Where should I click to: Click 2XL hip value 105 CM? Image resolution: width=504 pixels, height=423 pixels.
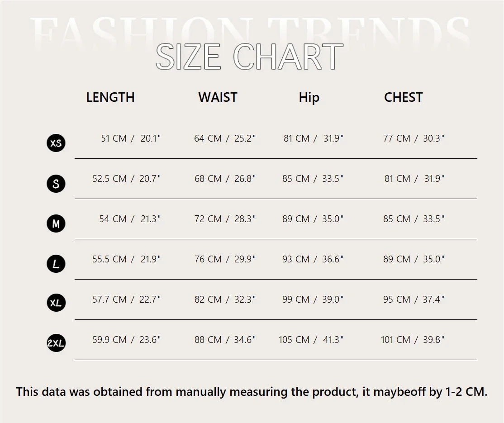click(294, 340)
